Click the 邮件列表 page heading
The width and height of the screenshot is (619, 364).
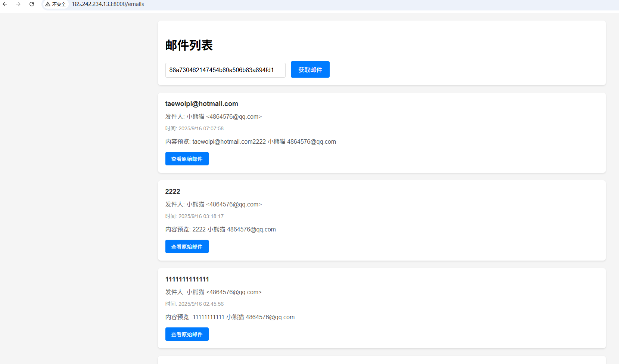point(189,45)
